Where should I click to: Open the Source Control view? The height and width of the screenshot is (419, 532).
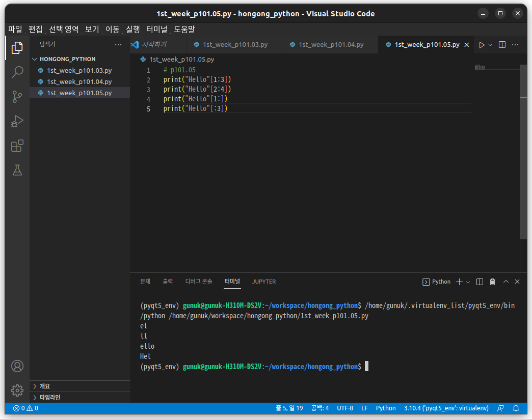17,97
